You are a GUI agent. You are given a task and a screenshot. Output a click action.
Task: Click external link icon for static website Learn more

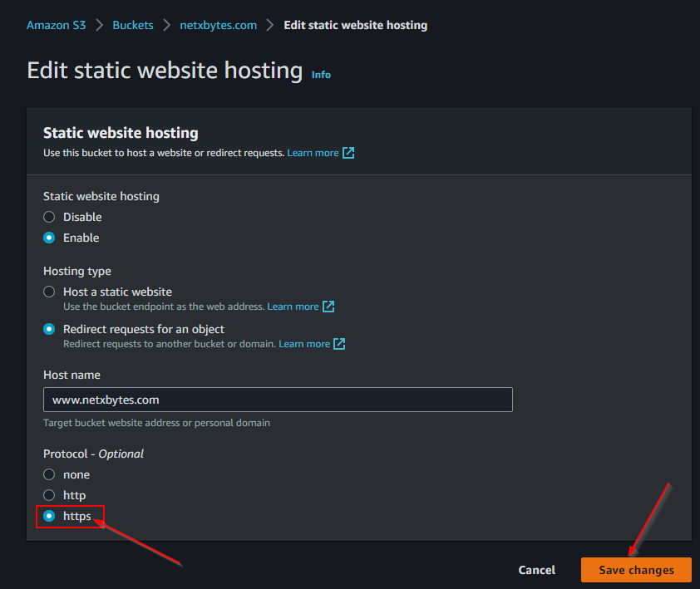pyautogui.click(x=328, y=307)
